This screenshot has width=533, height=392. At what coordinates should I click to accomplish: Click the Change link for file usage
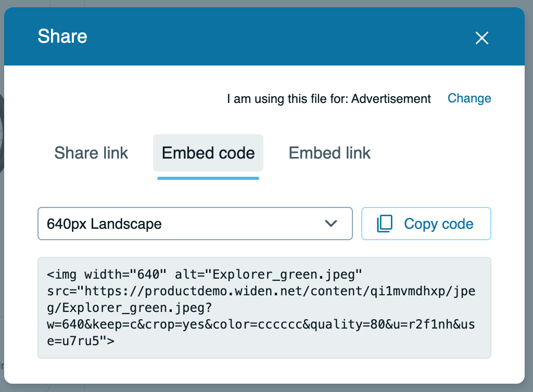coord(469,98)
